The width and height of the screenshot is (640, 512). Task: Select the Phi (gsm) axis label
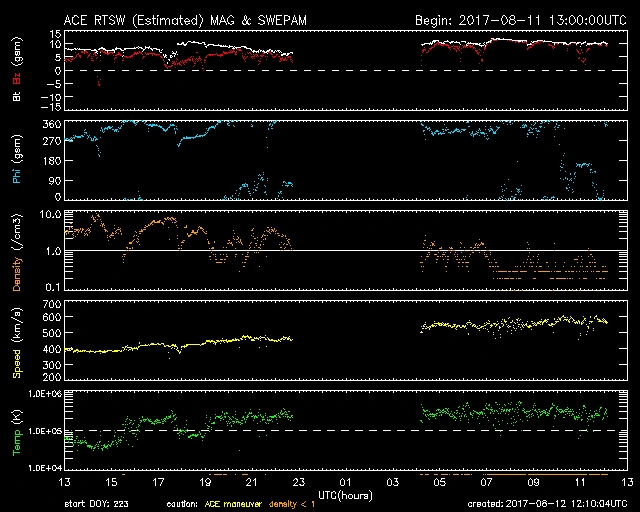18,163
